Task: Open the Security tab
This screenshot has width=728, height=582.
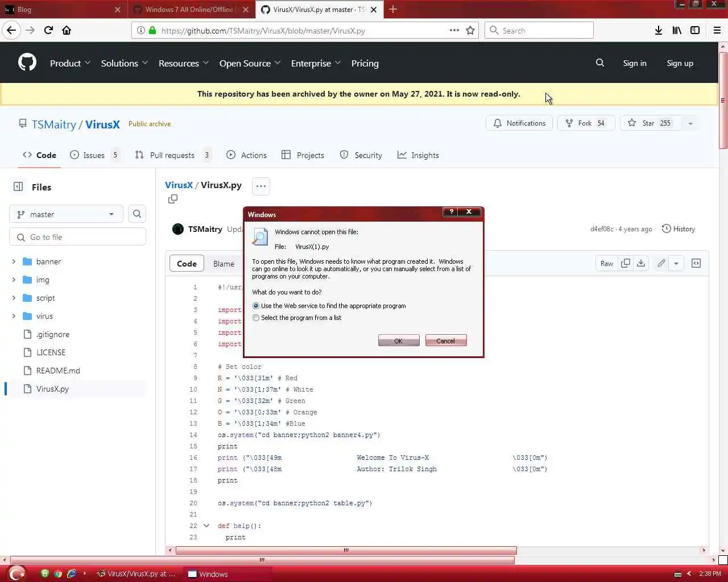Action: tap(361, 155)
